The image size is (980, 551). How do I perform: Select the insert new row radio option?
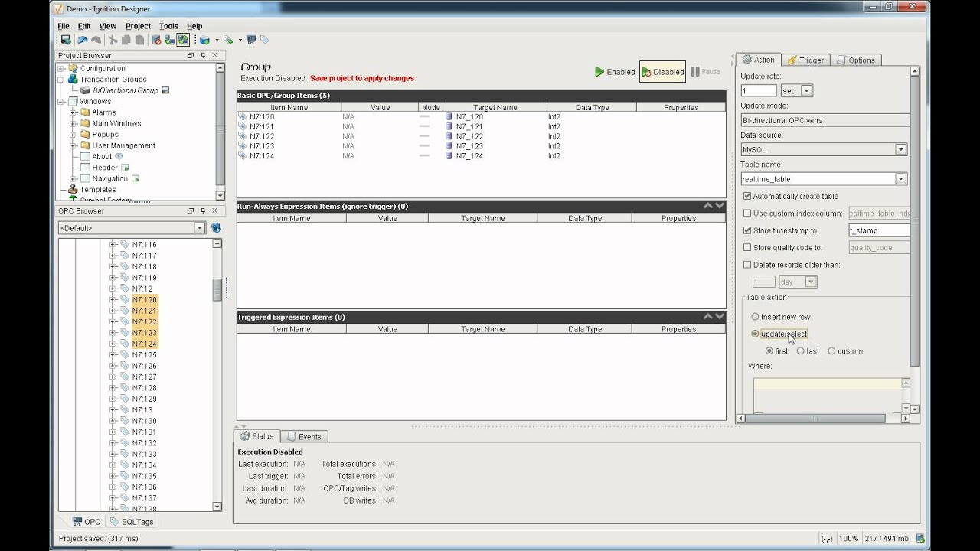755,317
